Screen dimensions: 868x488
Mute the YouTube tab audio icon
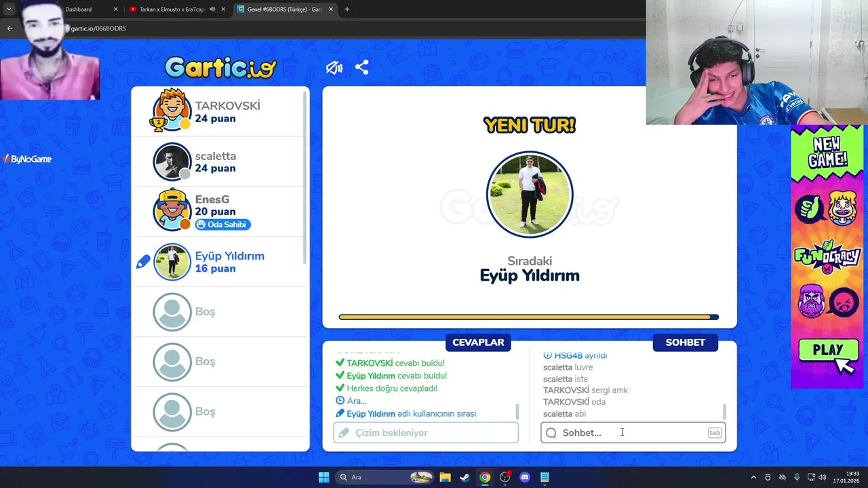pyautogui.click(x=212, y=9)
